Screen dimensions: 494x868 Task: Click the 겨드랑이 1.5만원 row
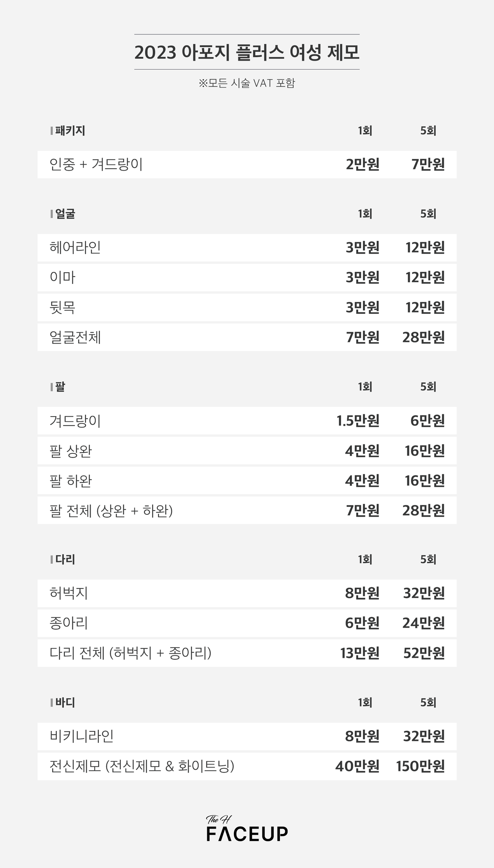coord(247,420)
